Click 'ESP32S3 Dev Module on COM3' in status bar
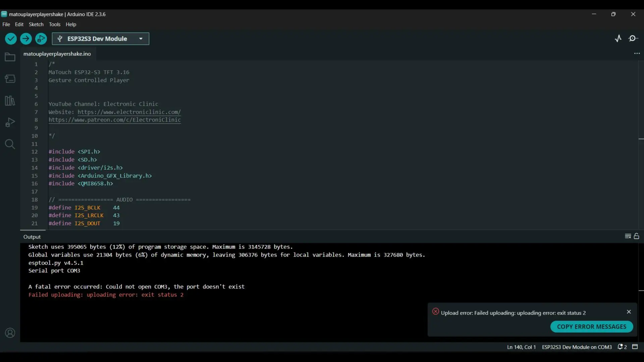The width and height of the screenshot is (644, 362). (x=577, y=347)
